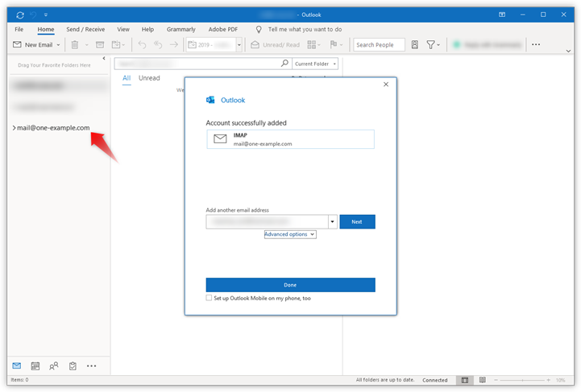Switch to Mail view icon
This screenshot has height=392, width=581.
pos(17,365)
